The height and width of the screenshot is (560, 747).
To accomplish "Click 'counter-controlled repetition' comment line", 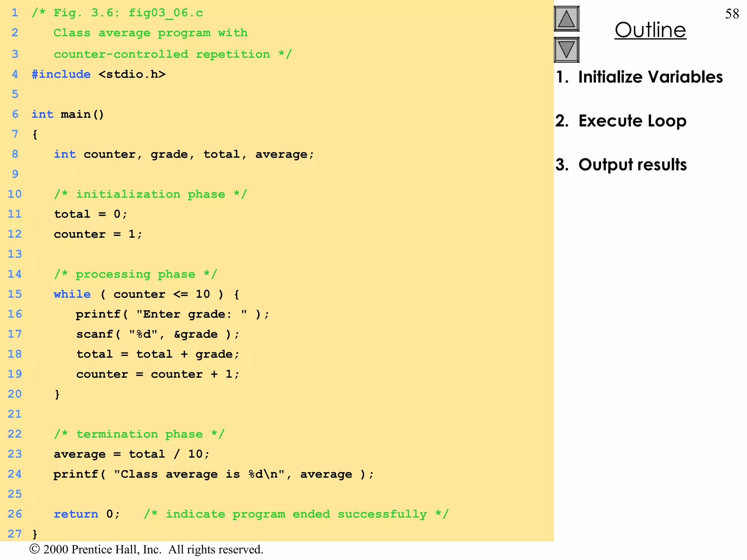I will 173,54.
